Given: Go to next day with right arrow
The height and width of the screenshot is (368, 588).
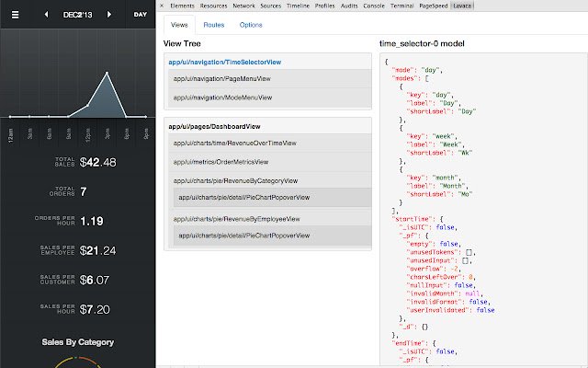Looking at the screenshot, I should [109, 15].
